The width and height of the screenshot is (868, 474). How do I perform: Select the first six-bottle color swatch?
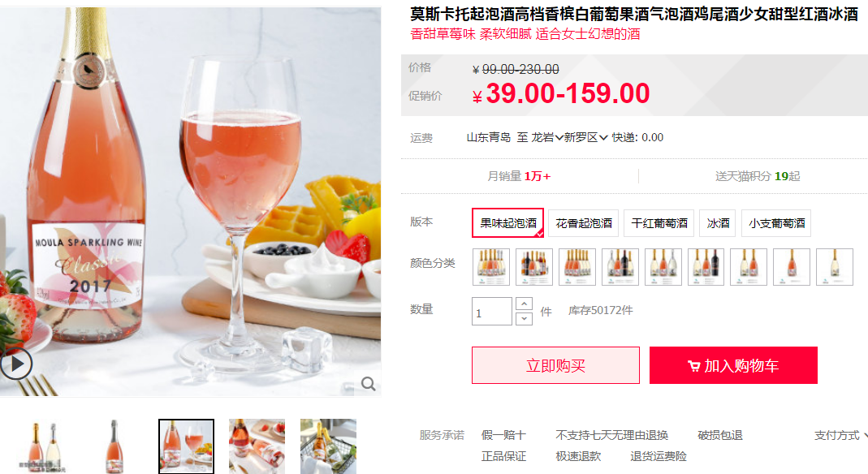[491, 267]
